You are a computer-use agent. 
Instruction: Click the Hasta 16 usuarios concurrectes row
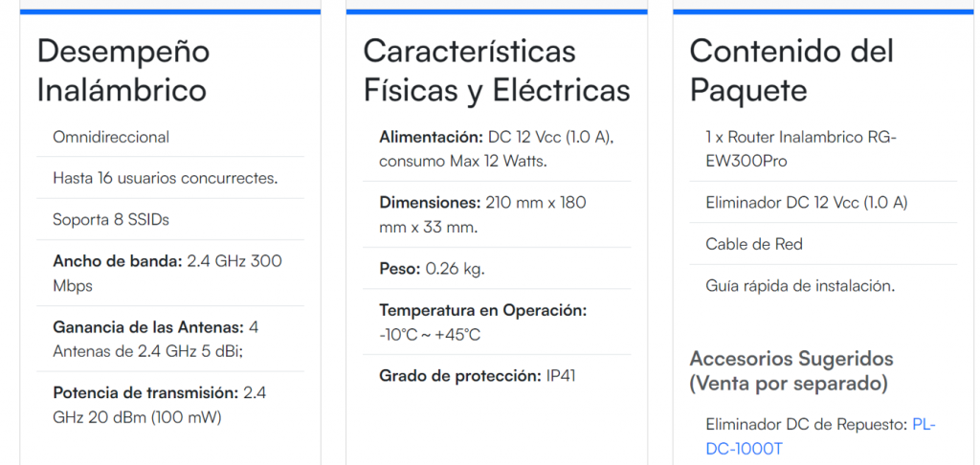click(x=166, y=178)
